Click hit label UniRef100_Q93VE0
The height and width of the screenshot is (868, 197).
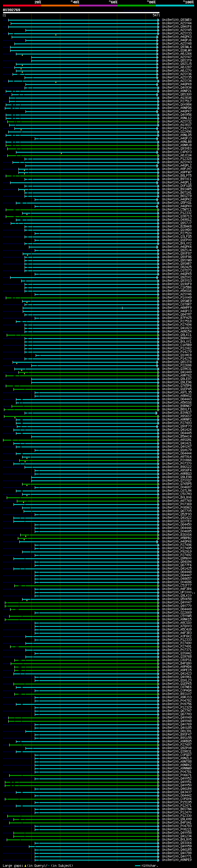(176, 149)
